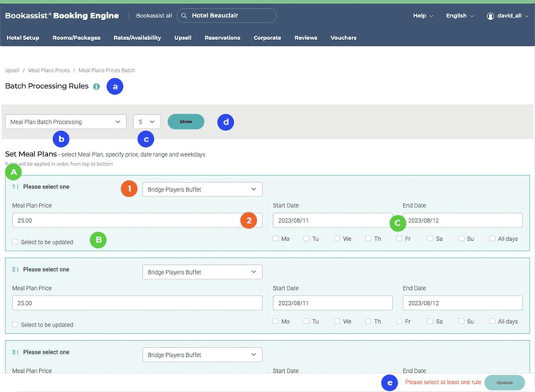Click the user profile icon for david_all
535x392 pixels.
[x=490, y=16]
